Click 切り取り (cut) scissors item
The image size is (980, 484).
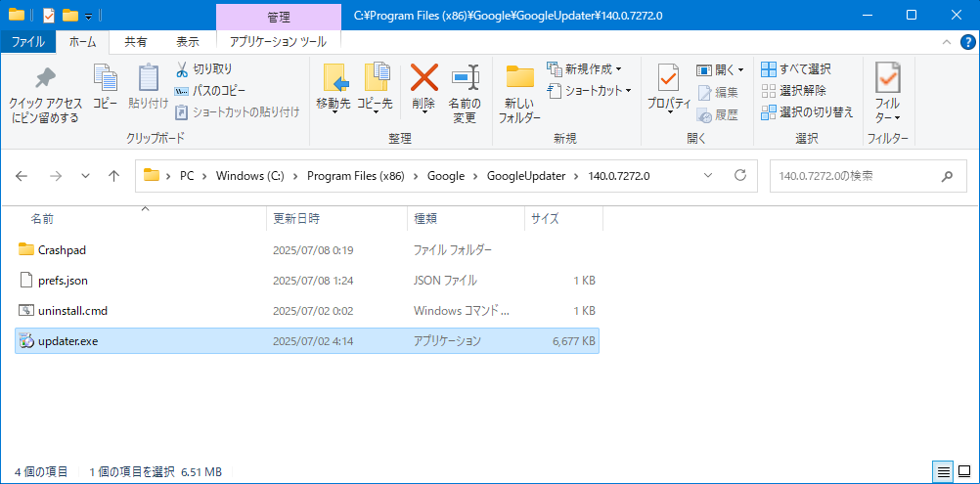pyautogui.click(x=203, y=68)
